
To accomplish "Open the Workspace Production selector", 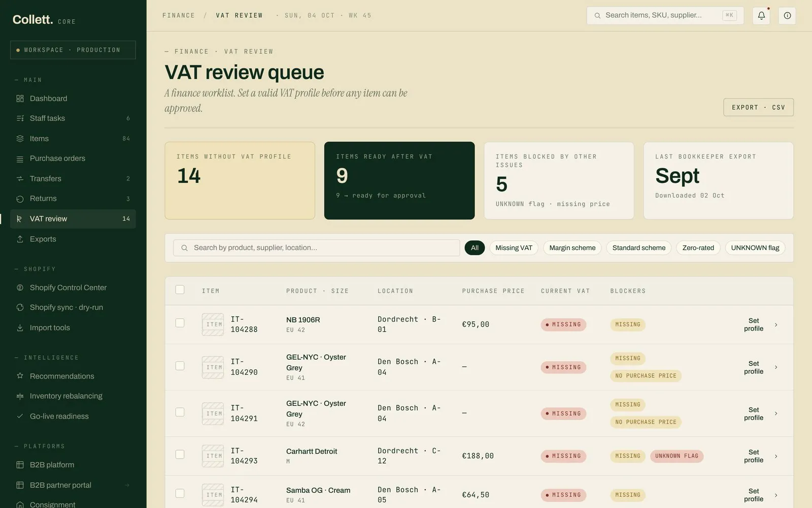I will click(73, 50).
